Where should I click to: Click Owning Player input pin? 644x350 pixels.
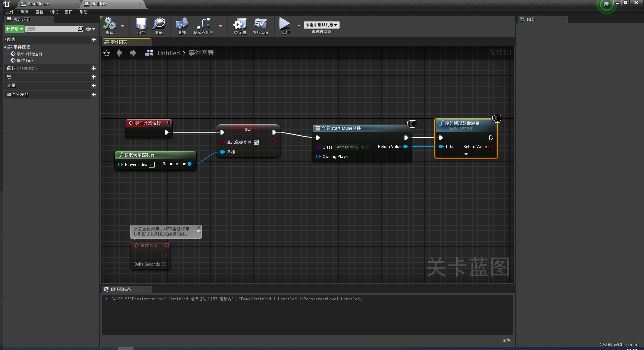click(318, 157)
